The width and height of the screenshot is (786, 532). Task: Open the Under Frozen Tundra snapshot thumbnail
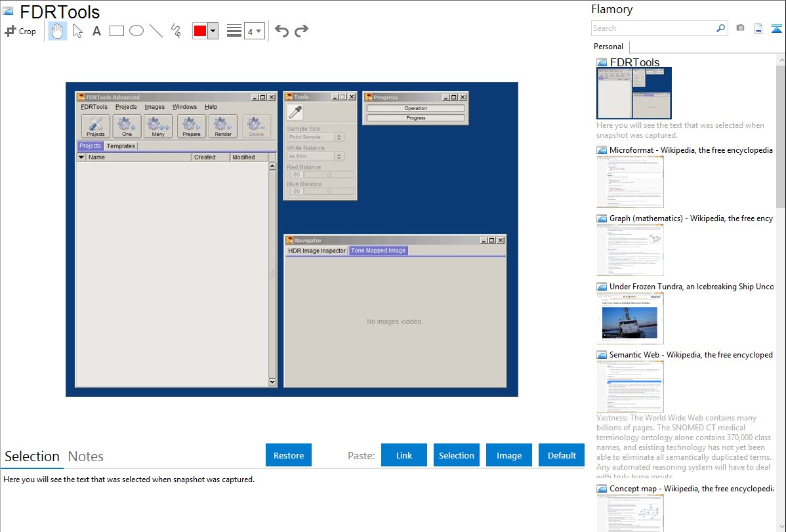pos(630,318)
